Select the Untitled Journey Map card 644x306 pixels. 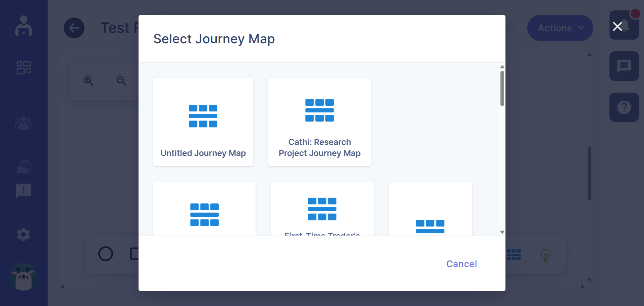203,122
